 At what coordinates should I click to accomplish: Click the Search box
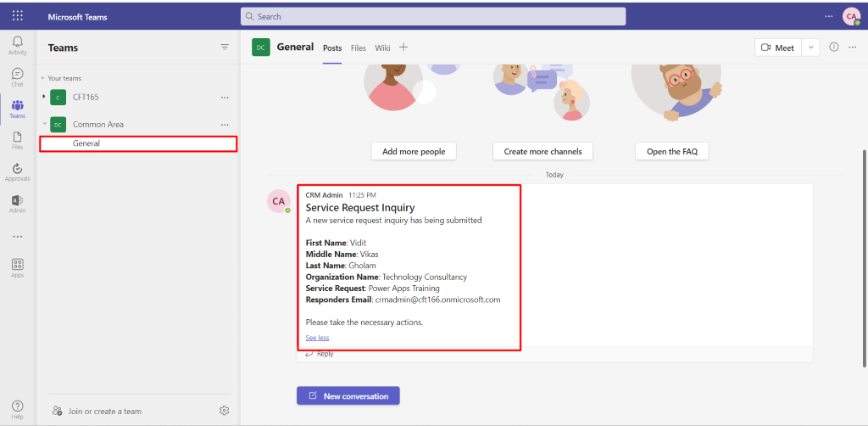pyautogui.click(x=433, y=16)
